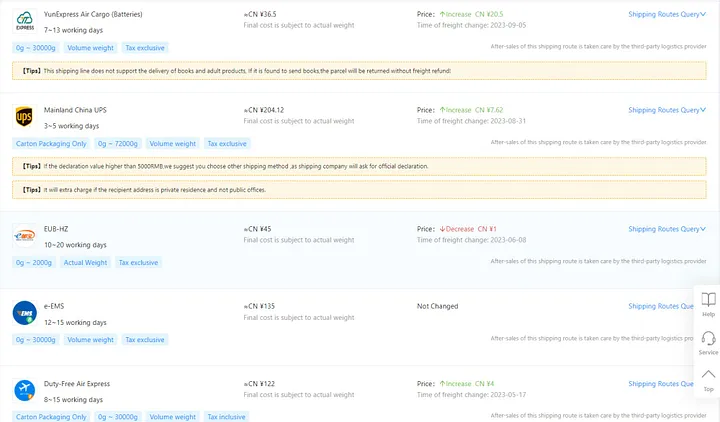Click the CN ¥122 price
The height and width of the screenshot is (422, 720).
tap(259, 384)
